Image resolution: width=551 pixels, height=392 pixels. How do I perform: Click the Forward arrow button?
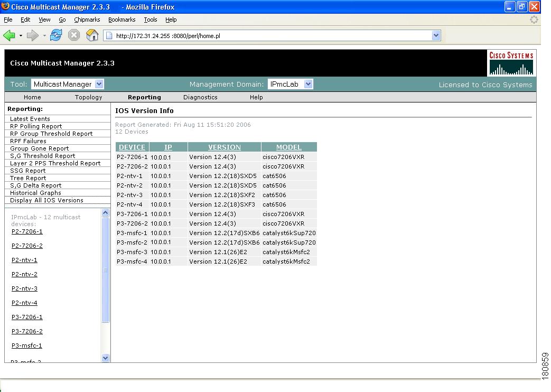pyautogui.click(x=33, y=35)
